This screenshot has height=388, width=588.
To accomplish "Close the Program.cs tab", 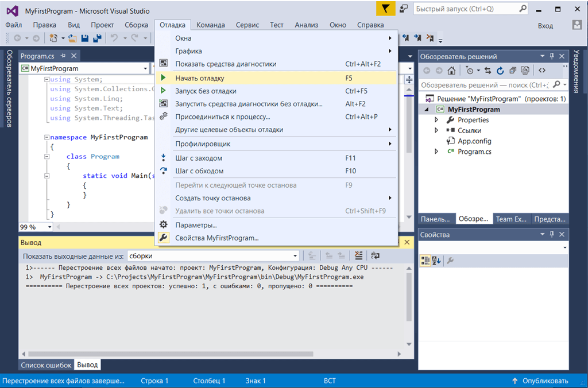I will pos(74,56).
